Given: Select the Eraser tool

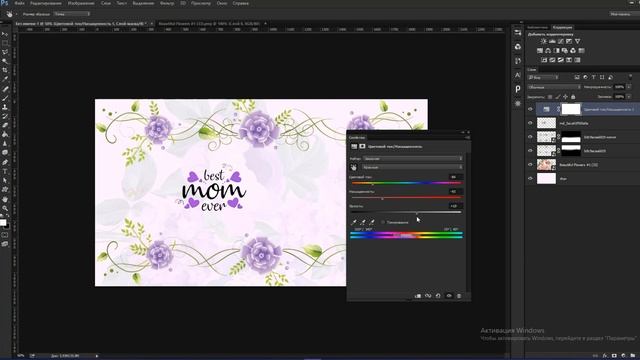Looking at the screenshot, I should tap(5, 125).
